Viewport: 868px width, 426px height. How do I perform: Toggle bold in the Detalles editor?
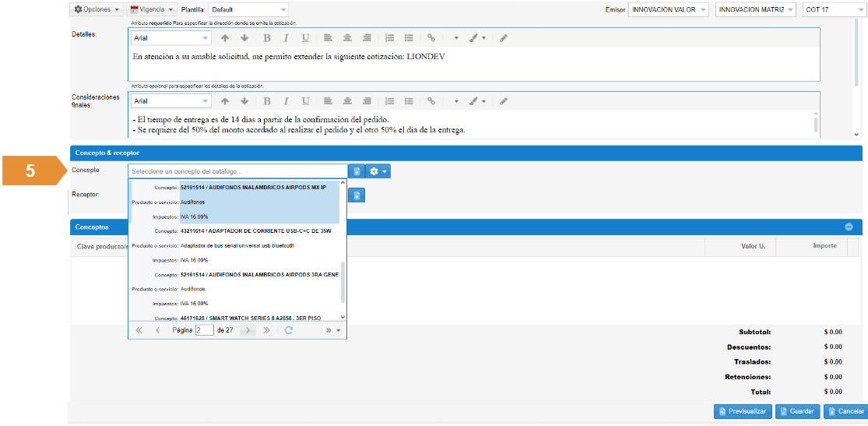point(267,37)
